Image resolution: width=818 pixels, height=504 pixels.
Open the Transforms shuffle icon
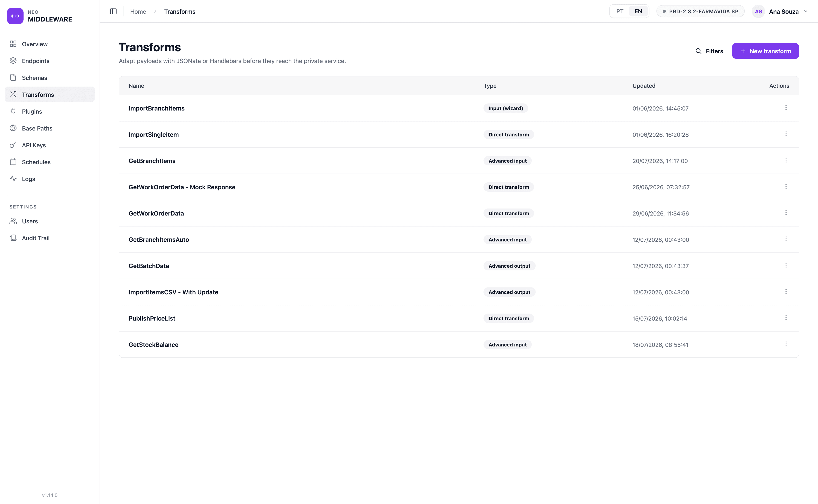(13, 95)
